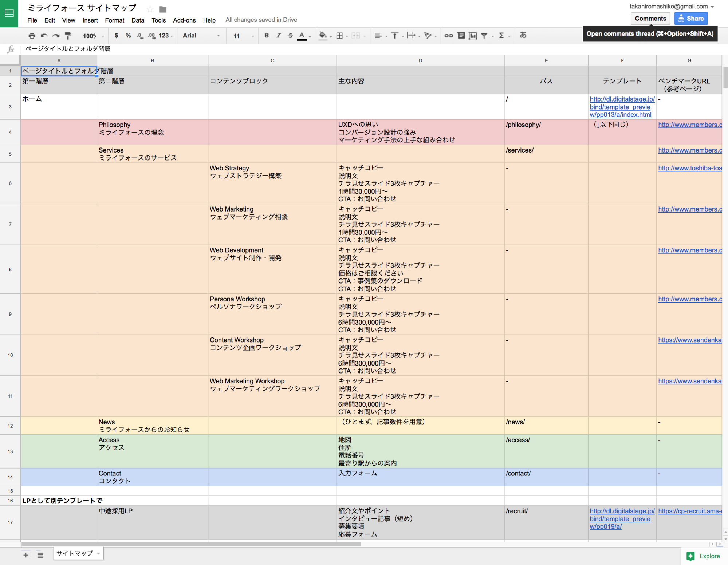Toggle bold formatting

[x=267, y=36]
